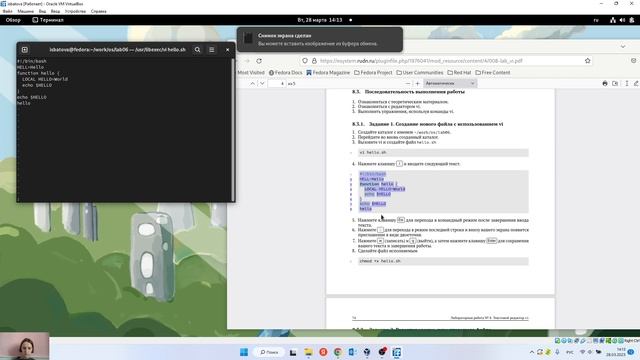640x360 pixels.
Task: Open Most Visited bookmark
Action: (x=251, y=73)
